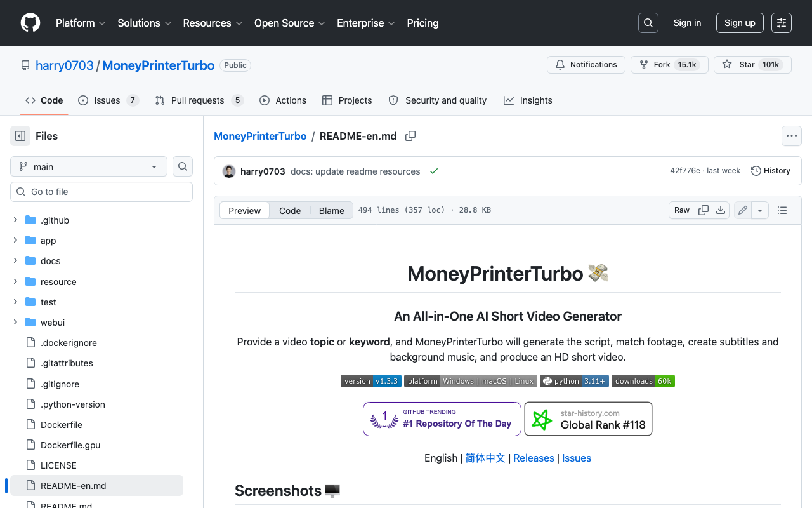Switch to the Blame file view
The image size is (812, 508).
332,211
